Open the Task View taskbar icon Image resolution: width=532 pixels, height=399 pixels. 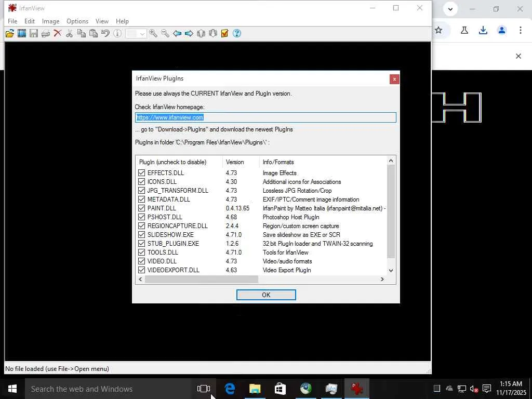(204, 389)
